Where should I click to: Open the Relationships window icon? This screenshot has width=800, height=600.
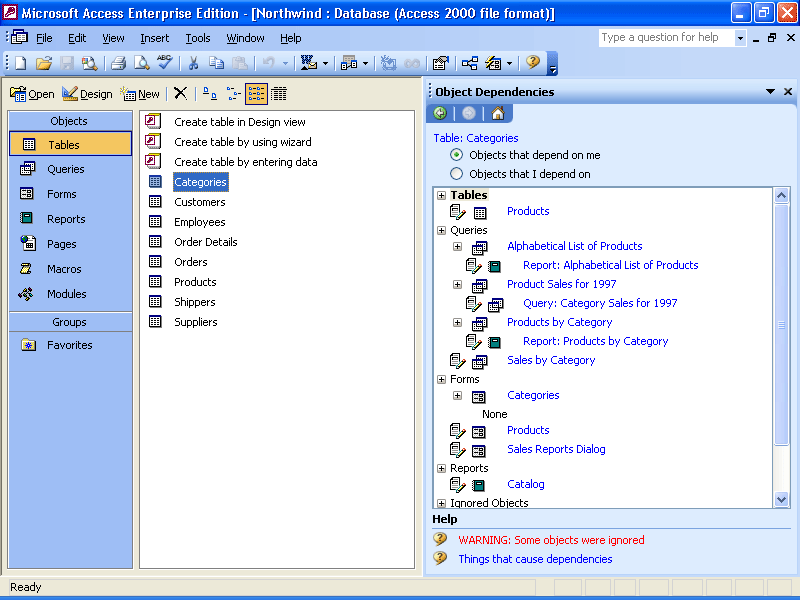click(469, 63)
